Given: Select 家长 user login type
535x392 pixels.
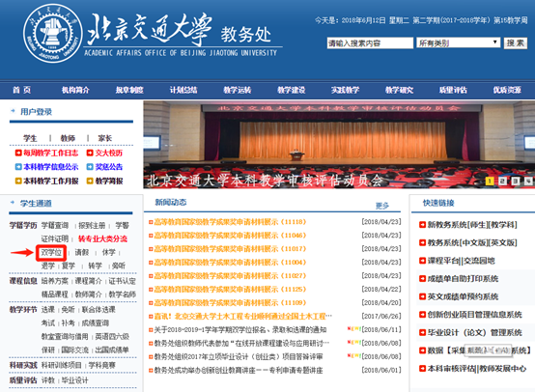Looking at the screenshot, I should tap(104, 138).
